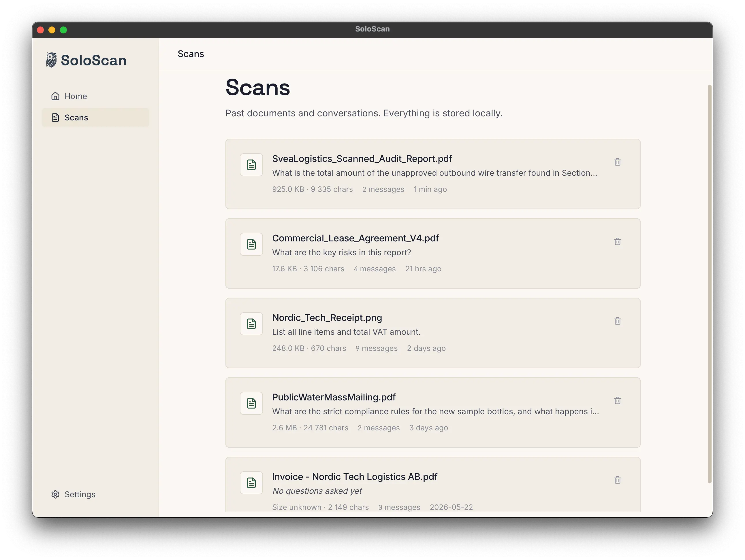This screenshot has height=560, width=745.
Task: Click the Scans breadcrumb in the top bar
Action: pyautogui.click(x=191, y=54)
